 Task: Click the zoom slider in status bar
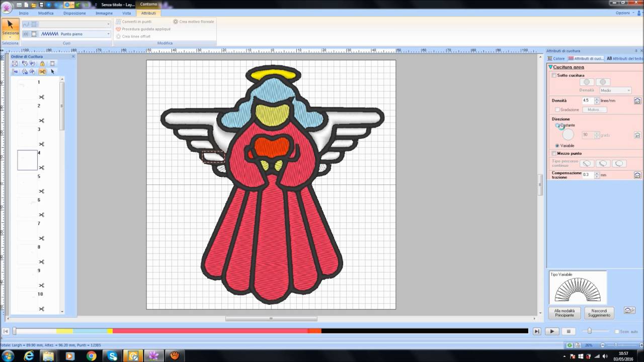pyautogui.click(x=616, y=345)
